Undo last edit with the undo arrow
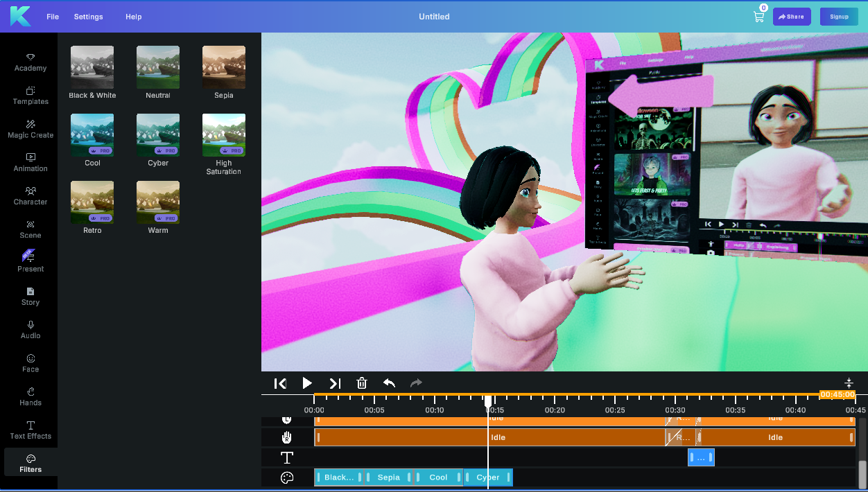This screenshot has width=868, height=492. click(x=388, y=383)
